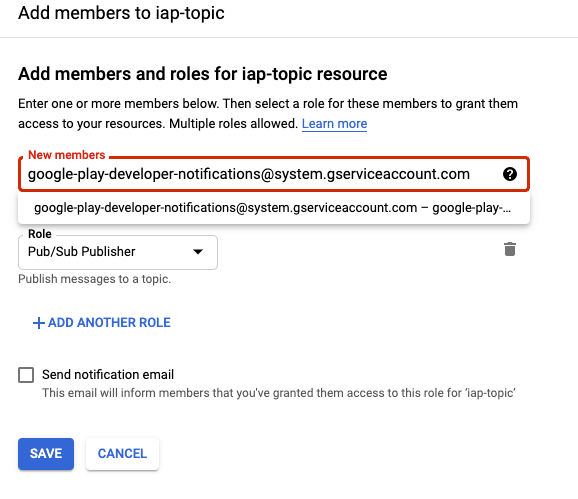Delete the Pub/Sub Publisher role with trash icon
Screen dimensions: 578x499
[510, 250]
